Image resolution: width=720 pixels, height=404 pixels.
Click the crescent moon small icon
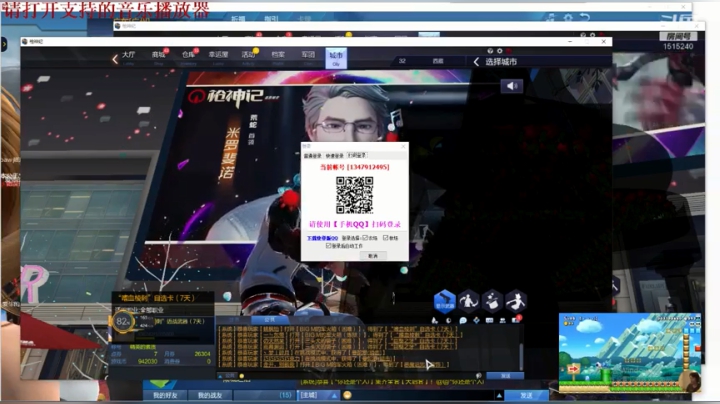tap(449, 320)
